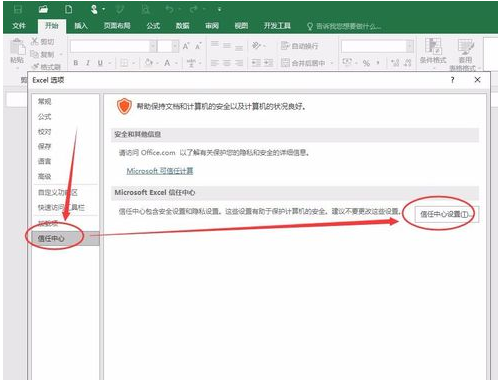
Task: Open Conditional Formatting (条件格式)
Action: point(433,52)
